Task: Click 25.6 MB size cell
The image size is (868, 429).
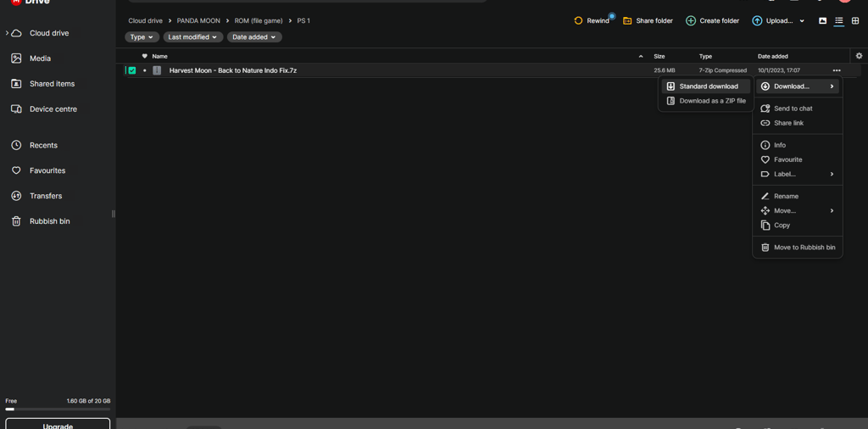Action: coord(665,71)
